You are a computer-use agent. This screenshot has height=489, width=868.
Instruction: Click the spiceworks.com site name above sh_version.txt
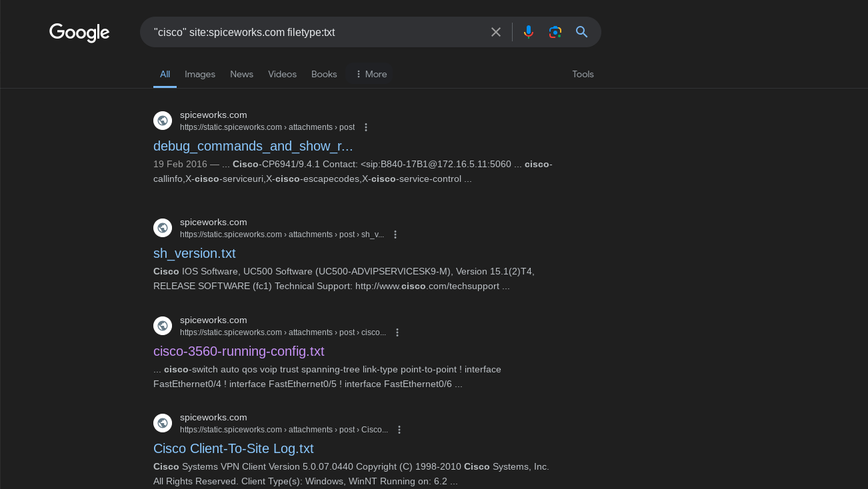click(213, 222)
